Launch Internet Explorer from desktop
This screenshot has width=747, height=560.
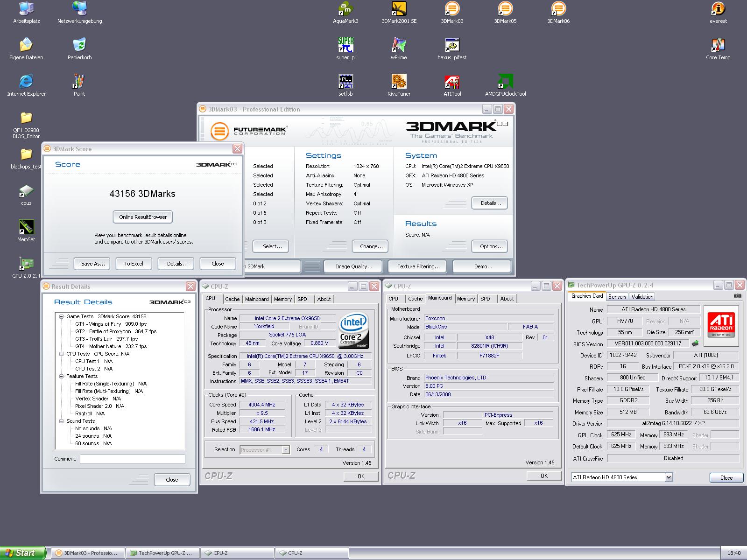[26, 85]
